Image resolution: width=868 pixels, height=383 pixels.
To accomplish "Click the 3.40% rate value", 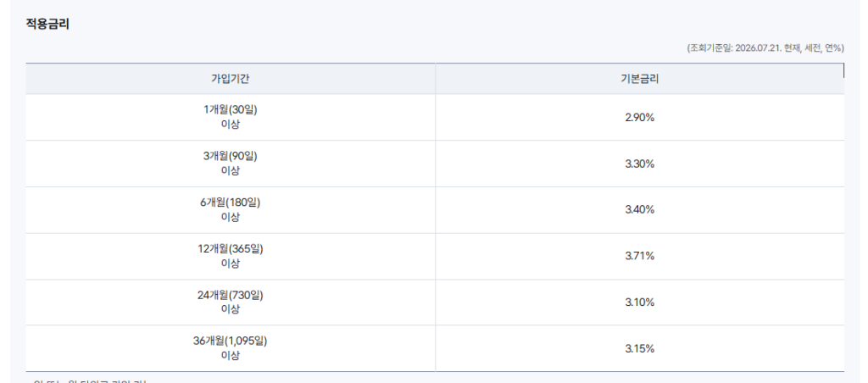I will 640,210.
